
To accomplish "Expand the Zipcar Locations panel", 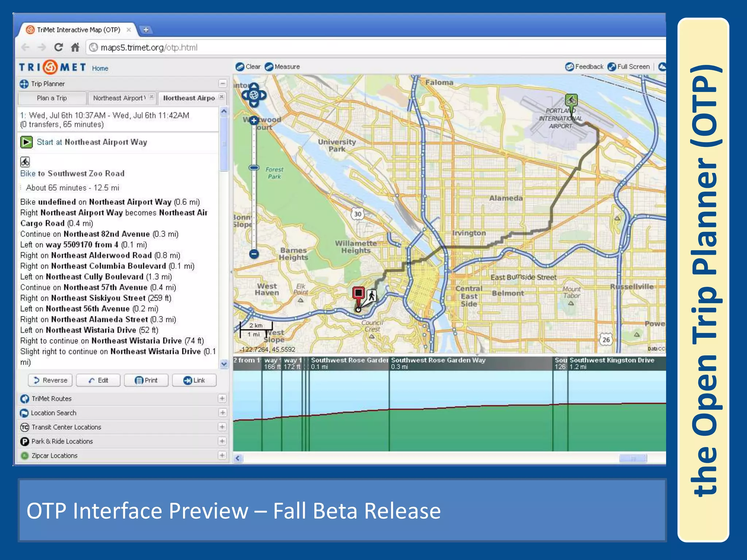I will [222, 455].
